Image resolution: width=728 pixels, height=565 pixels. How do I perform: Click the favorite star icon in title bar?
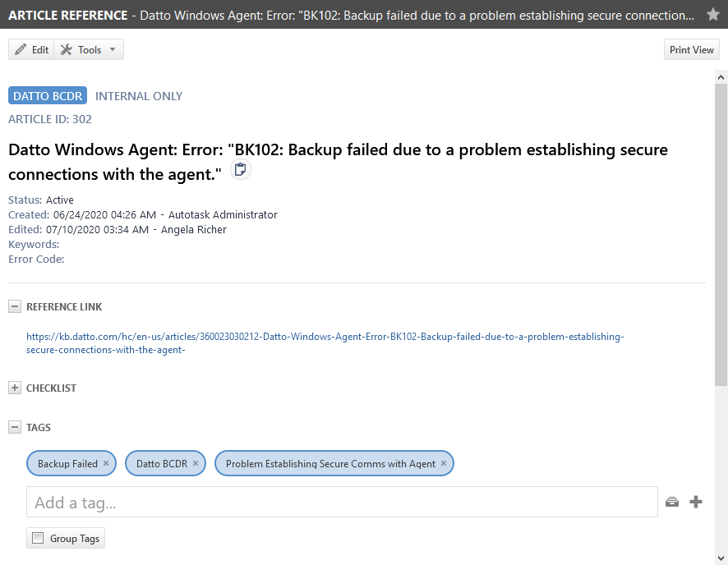713,15
